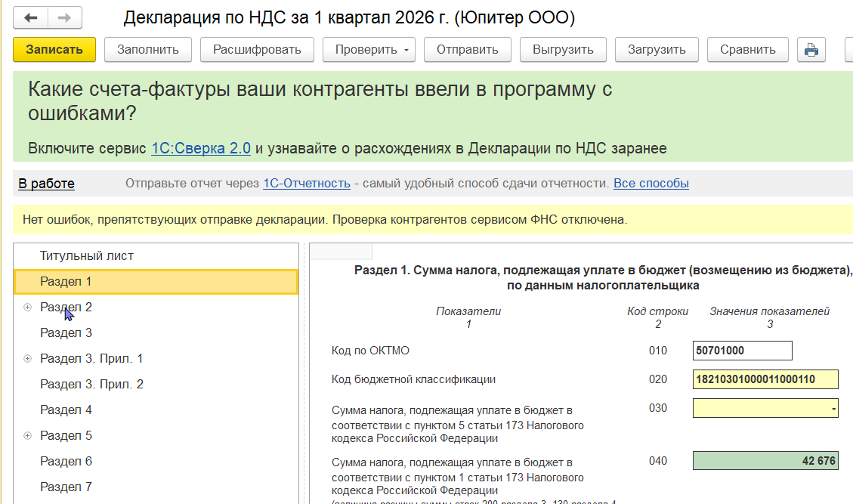Open the 1С:Сверка 2.0 link

(x=201, y=148)
